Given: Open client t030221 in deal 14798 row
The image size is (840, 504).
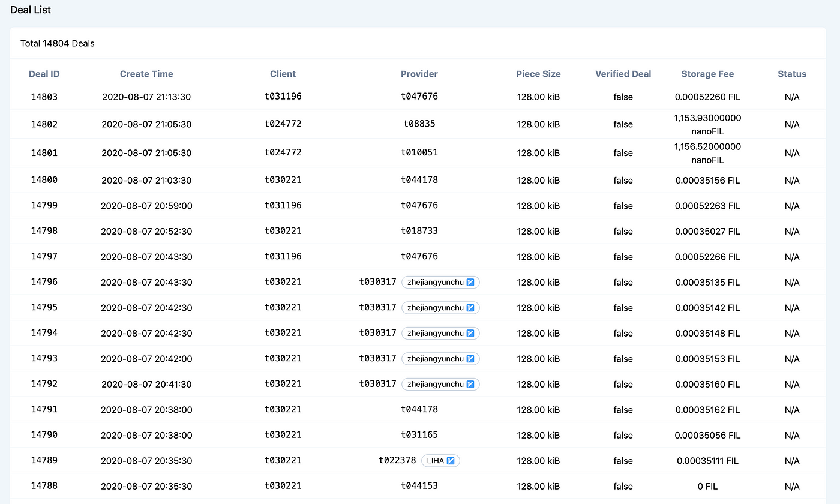Looking at the screenshot, I should click(283, 231).
